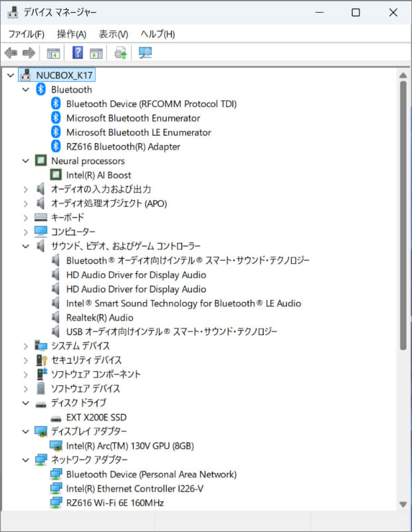Click the Bluetooth category icon
Screen dimensions: 412x532
click(41, 89)
